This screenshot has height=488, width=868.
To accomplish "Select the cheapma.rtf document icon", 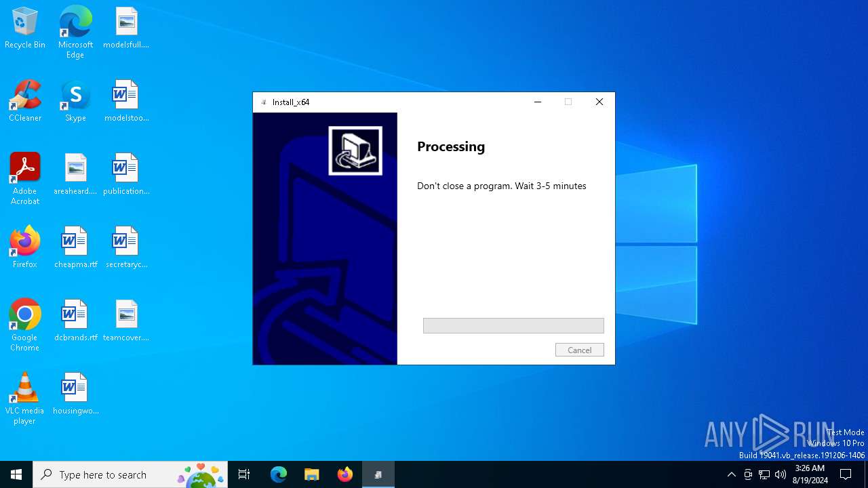I will pos(75,248).
